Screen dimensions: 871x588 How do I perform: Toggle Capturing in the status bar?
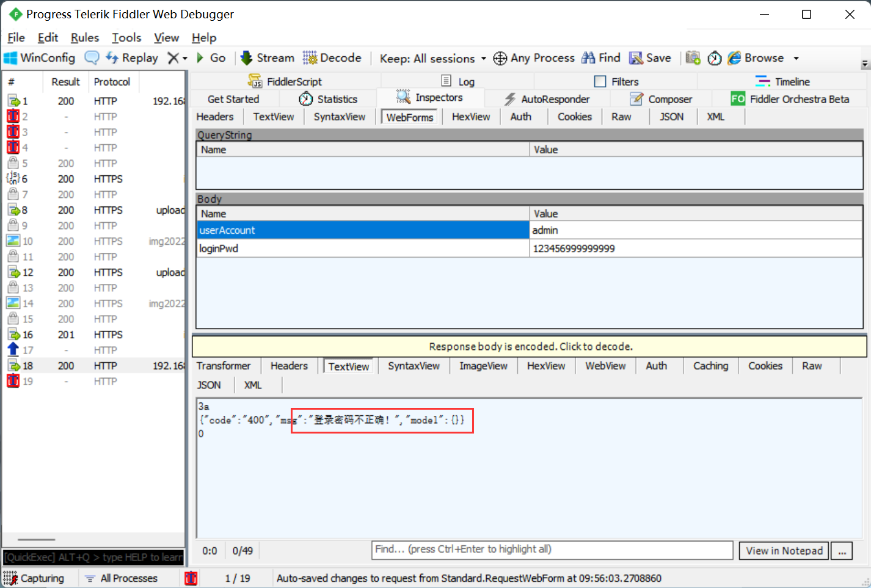tap(34, 578)
